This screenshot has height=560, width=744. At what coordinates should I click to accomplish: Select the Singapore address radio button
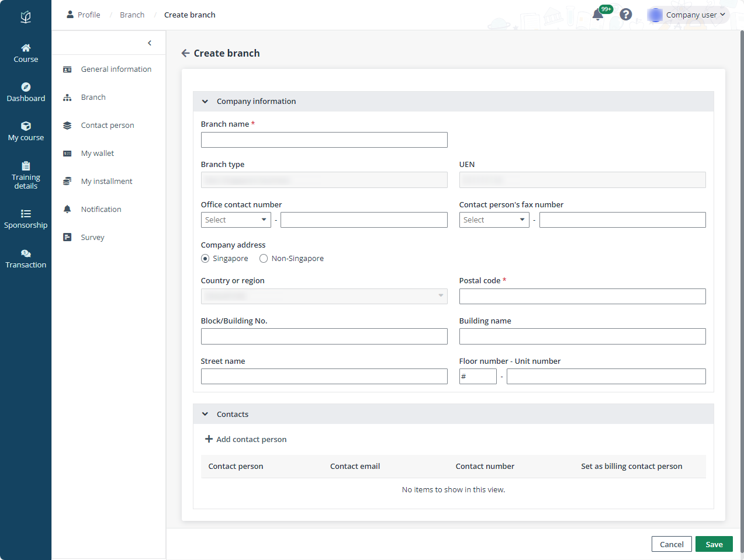pyautogui.click(x=205, y=259)
